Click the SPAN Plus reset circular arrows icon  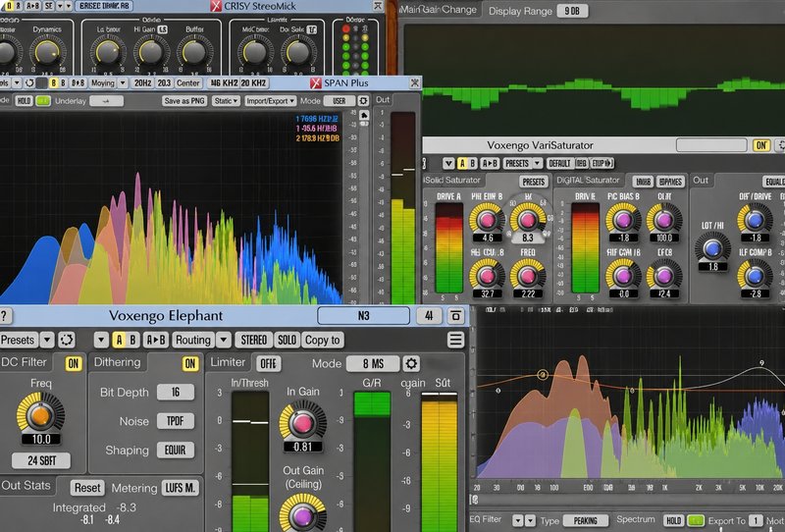click(29, 83)
